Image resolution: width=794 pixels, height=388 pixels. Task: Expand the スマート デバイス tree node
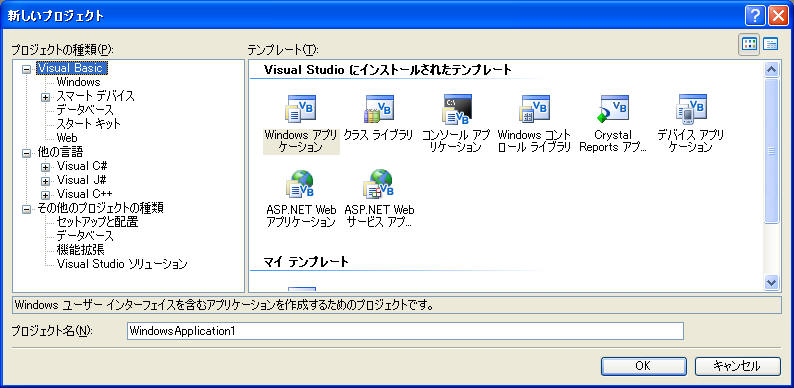[x=46, y=96]
